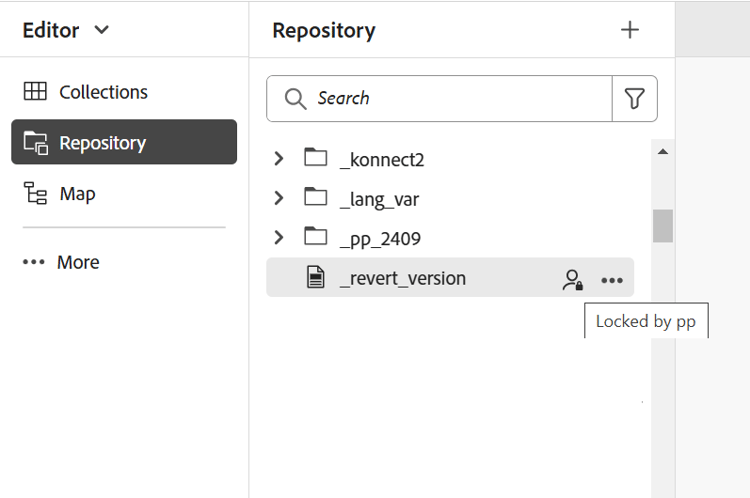Select the _revert_version file

[x=403, y=278]
